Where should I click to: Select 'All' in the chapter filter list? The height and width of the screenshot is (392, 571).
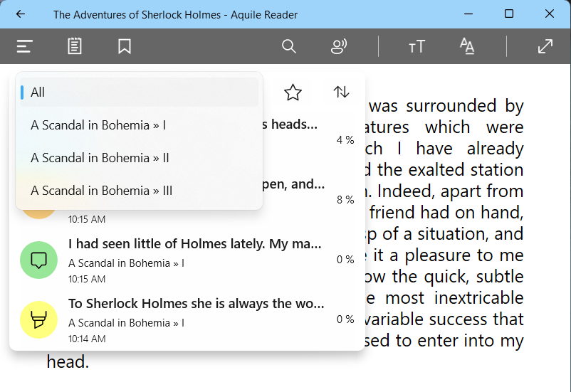(x=139, y=92)
